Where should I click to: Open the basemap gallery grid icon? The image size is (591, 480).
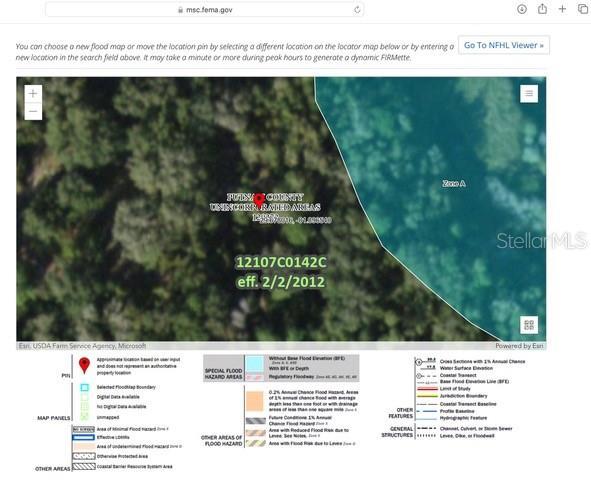529,325
